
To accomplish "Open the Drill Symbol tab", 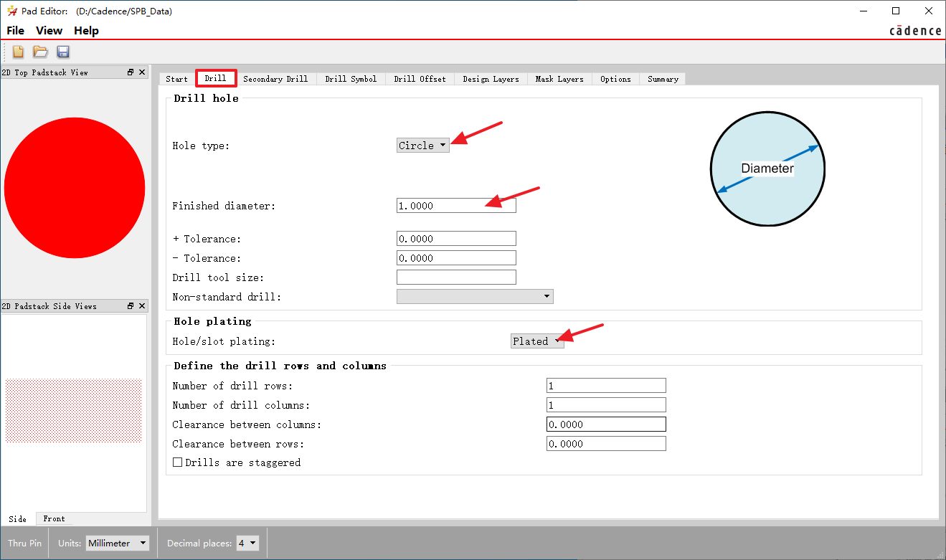I will (x=351, y=79).
